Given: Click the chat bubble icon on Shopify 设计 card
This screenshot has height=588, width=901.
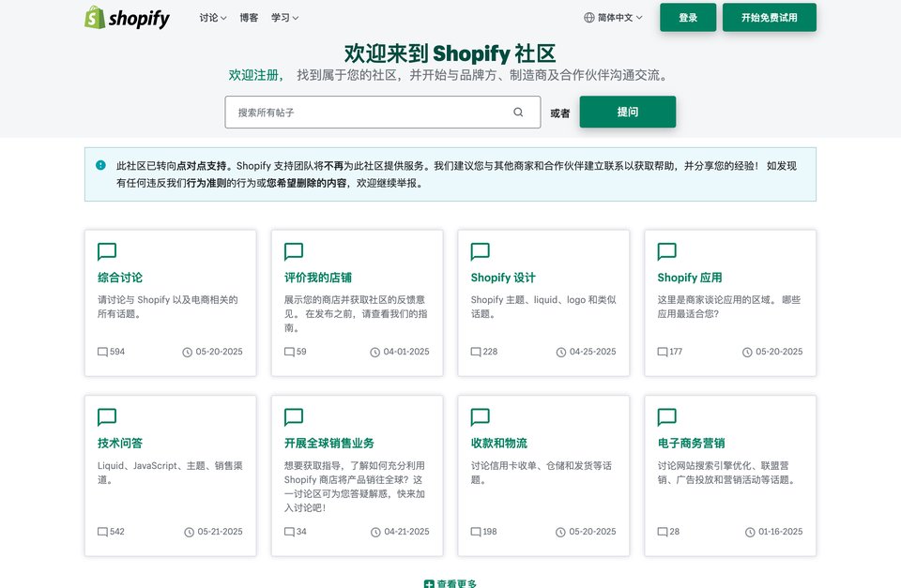Looking at the screenshot, I should click(x=481, y=251).
